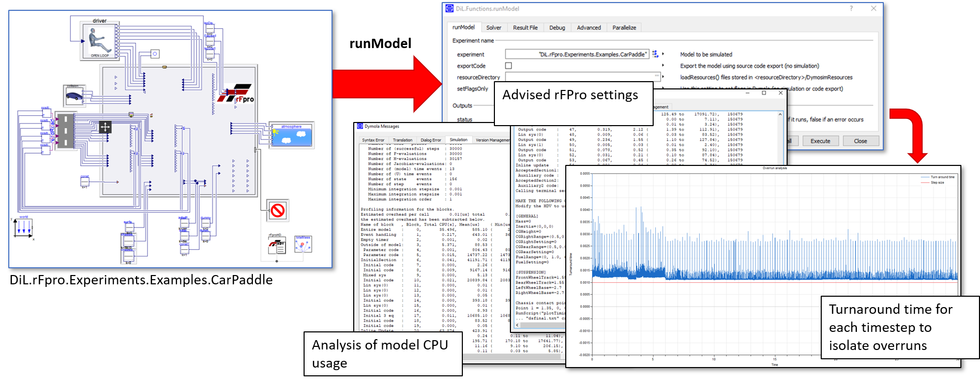The height and width of the screenshot is (381, 980).
Task: Close the settings log window
Action: coord(781,93)
